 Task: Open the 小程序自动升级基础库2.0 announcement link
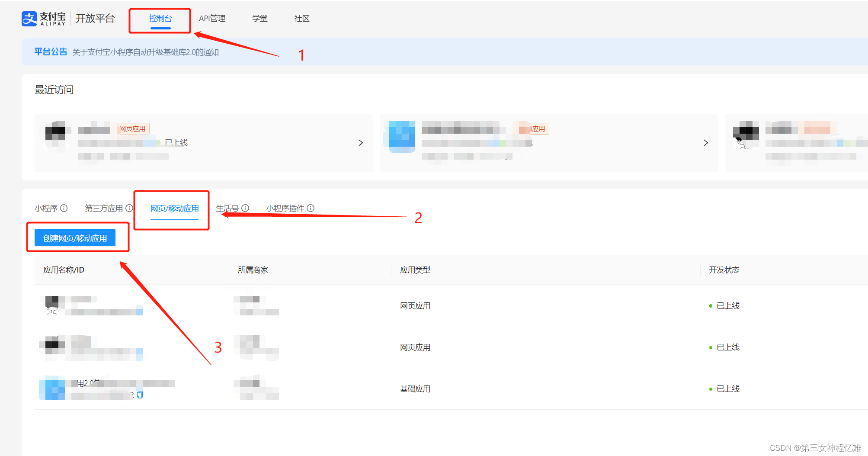point(145,52)
